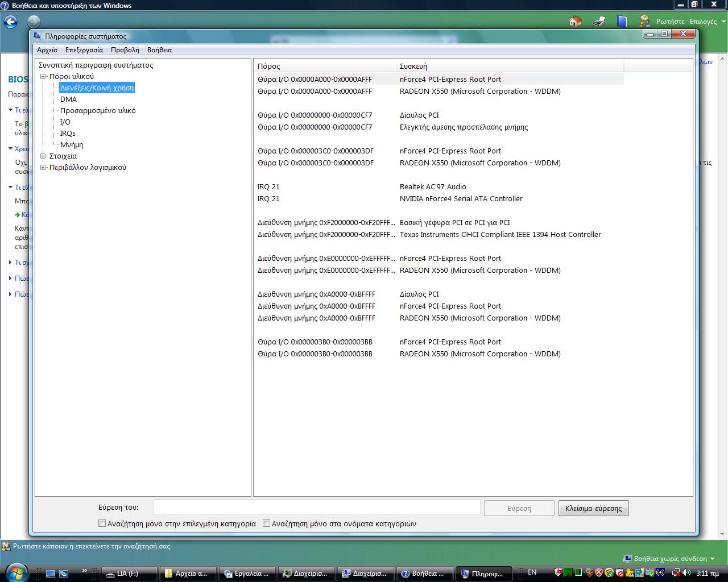Click the taskbar clock
This screenshot has width=728, height=582.
click(x=708, y=573)
